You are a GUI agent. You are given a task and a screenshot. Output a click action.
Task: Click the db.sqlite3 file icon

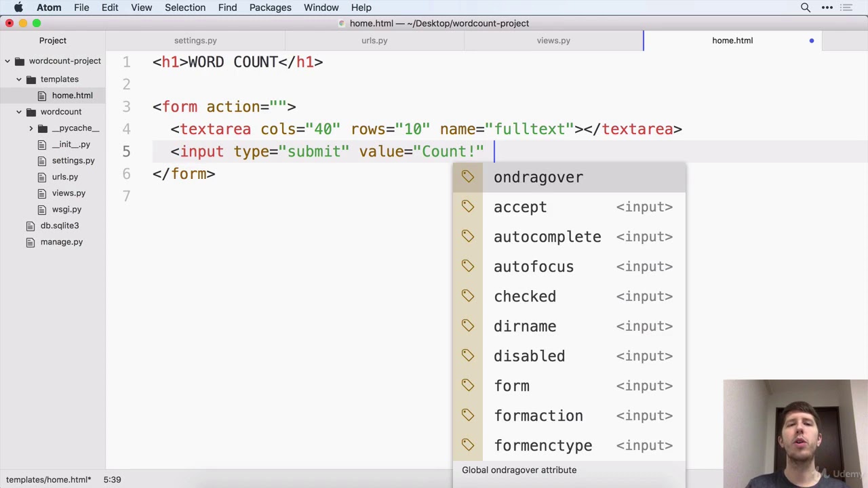tap(31, 226)
